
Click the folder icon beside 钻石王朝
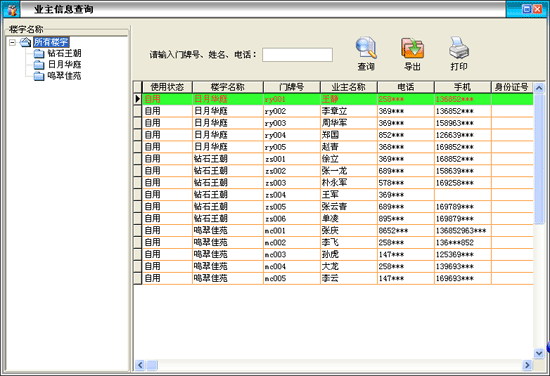pyautogui.click(x=39, y=54)
